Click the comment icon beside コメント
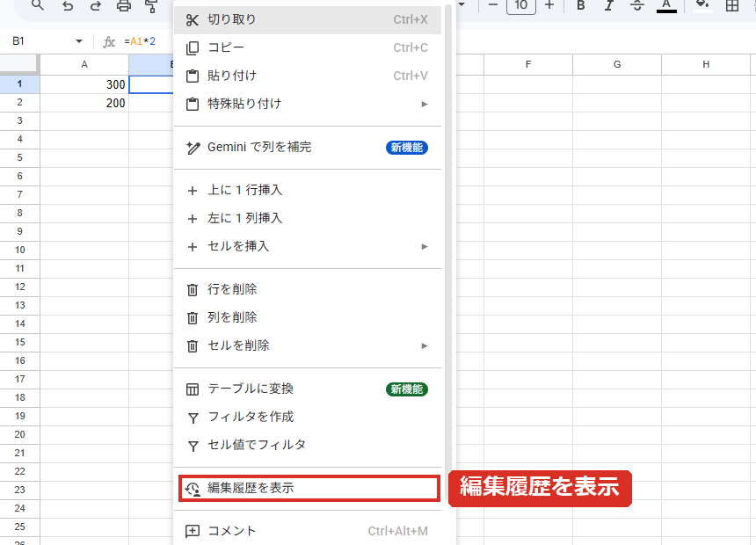 coord(193,532)
